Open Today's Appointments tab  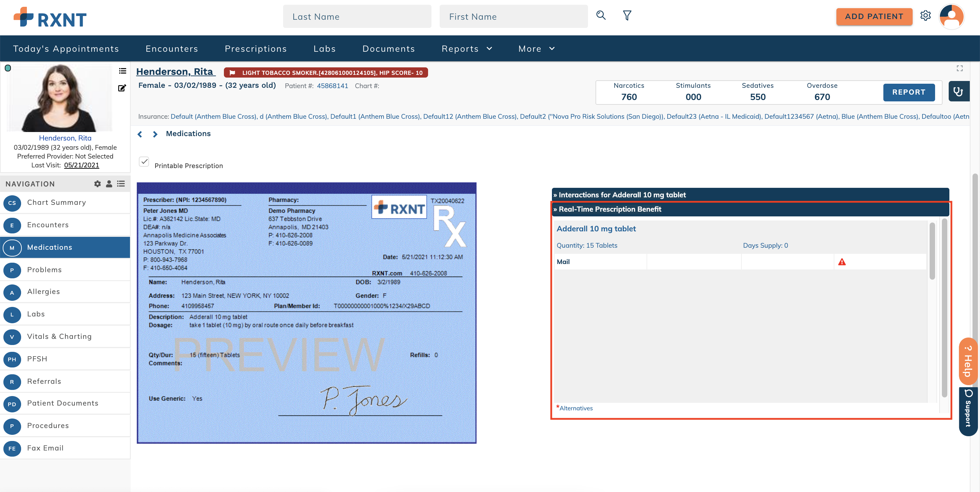click(66, 49)
